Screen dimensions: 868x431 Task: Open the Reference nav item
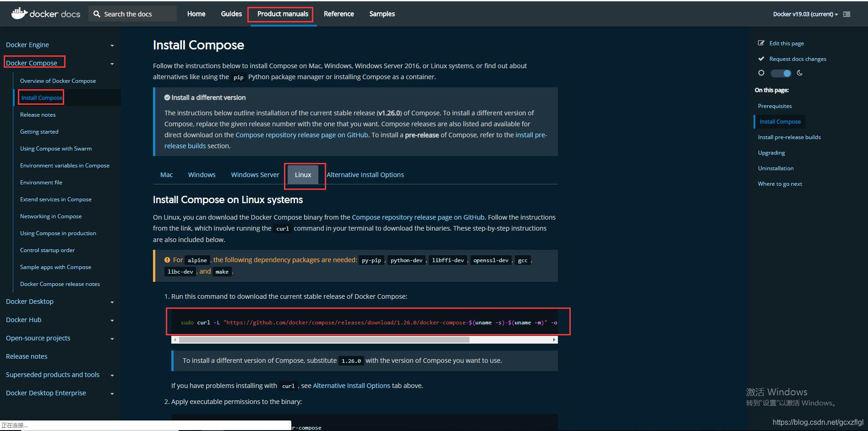[338, 14]
